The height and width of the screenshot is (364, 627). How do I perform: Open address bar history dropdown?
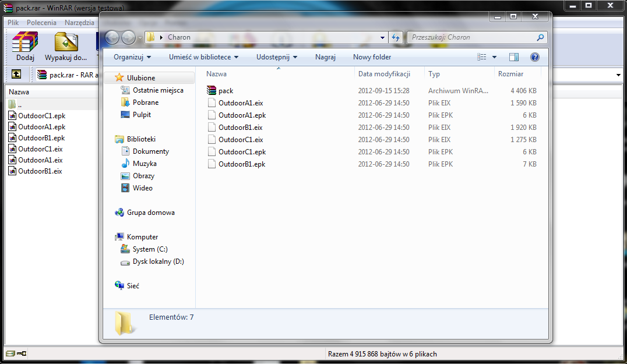pyautogui.click(x=382, y=37)
